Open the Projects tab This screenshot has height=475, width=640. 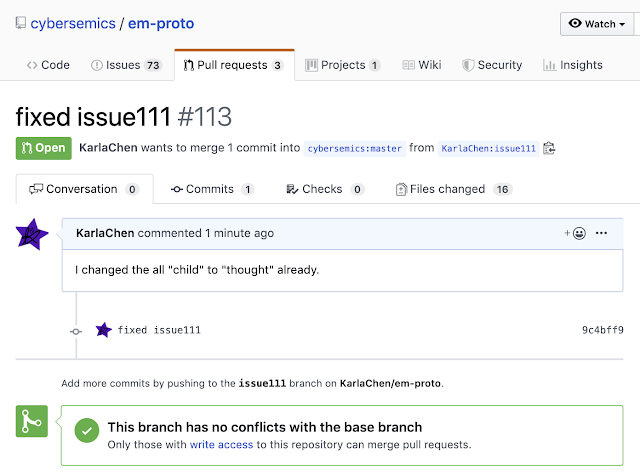[x=343, y=65]
